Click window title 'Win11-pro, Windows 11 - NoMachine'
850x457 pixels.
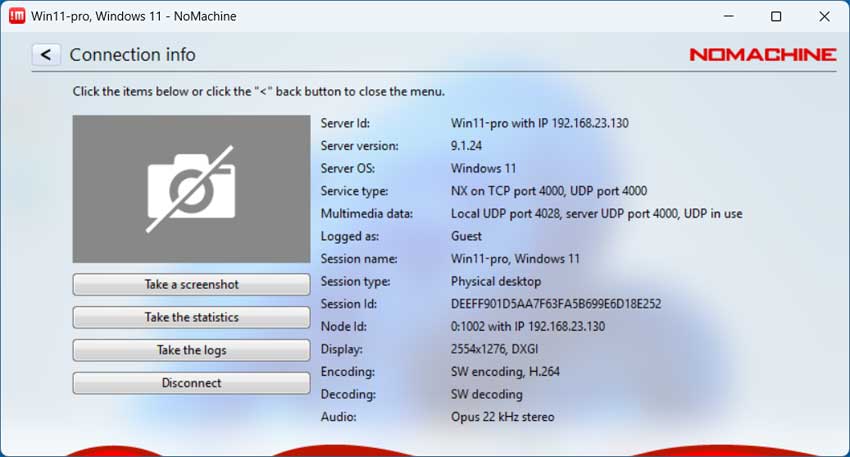[x=133, y=16]
